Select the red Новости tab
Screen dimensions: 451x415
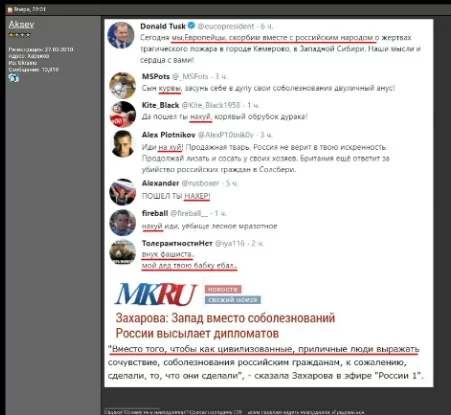223,289
